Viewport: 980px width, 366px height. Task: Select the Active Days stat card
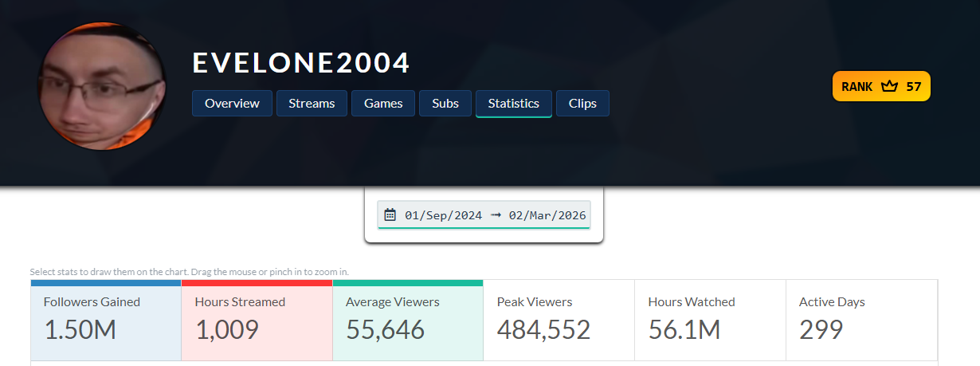tap(861, 321)
